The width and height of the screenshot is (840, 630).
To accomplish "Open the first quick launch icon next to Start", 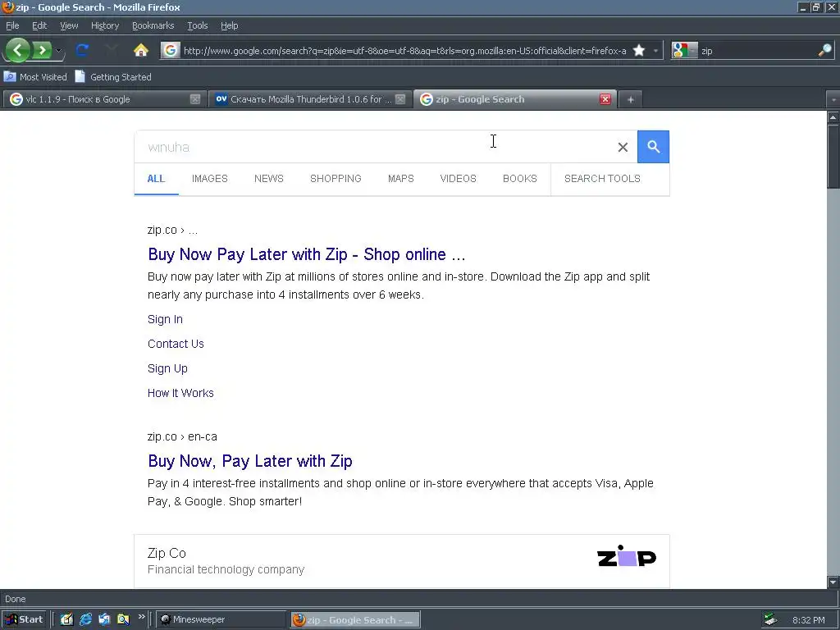I will (66, 620).
